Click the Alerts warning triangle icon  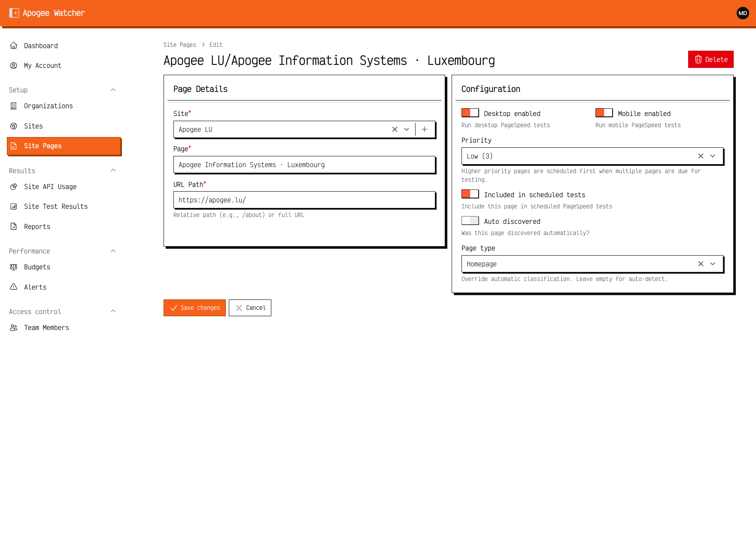click(x=14, y=287)
